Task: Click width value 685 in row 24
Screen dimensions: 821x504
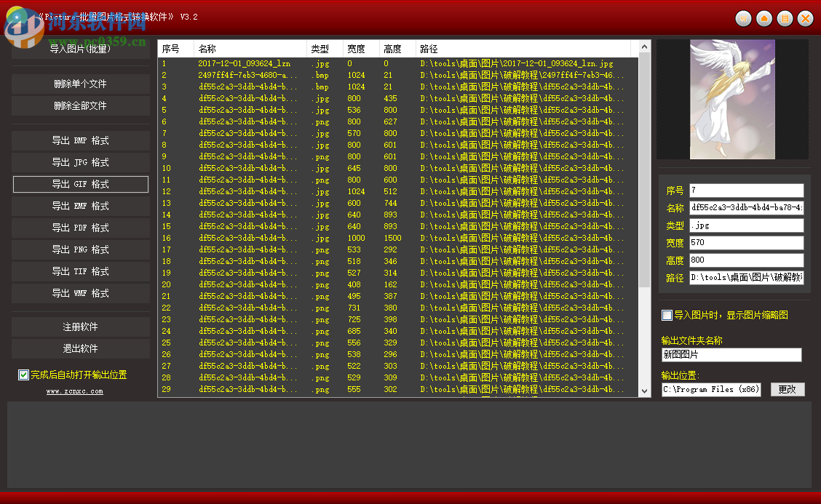Action: coord(354,332)
